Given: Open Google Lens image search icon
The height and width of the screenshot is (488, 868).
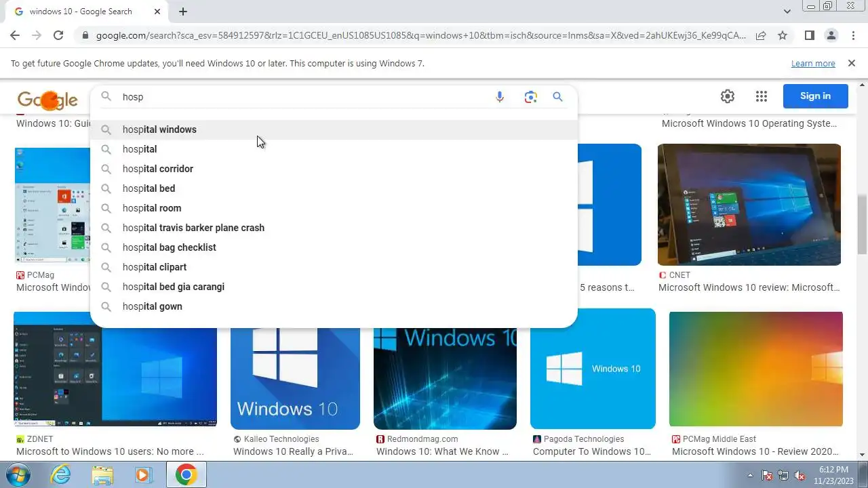Looking at the screenshot, I should pos(530,97).
